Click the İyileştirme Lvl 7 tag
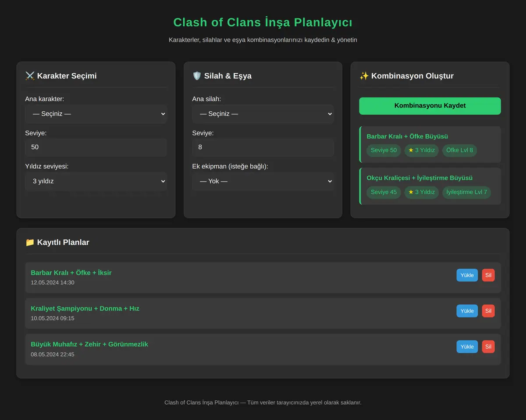 (x=466, y=192)
